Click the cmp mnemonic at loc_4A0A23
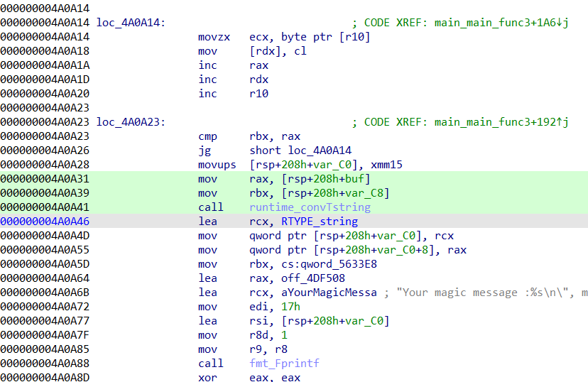The height and width of the screenshot is (382, 588). (x=207, y=136)
